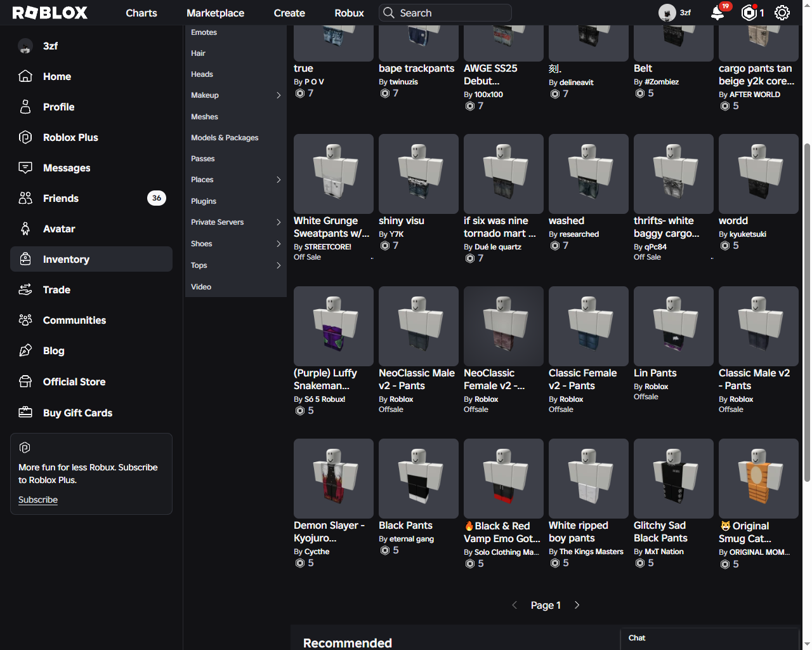
Task: Go to the previous inventory page
Action: click(x=514, y=605)
